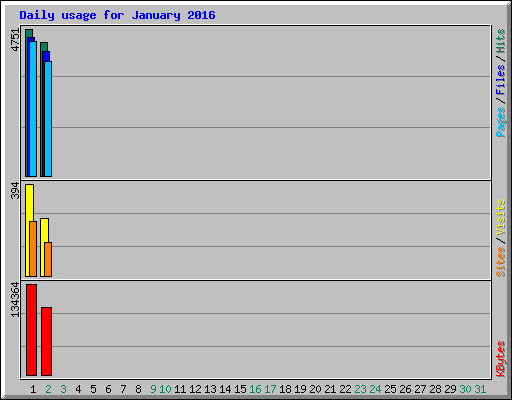Click the light-blue Pages bar for day 2

click(x=48, y=119)
